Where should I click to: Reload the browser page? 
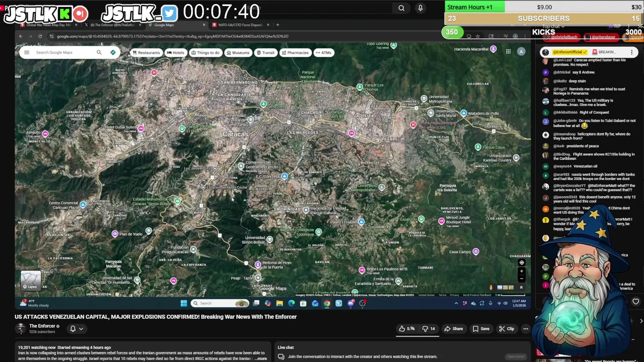coord(40,36)
